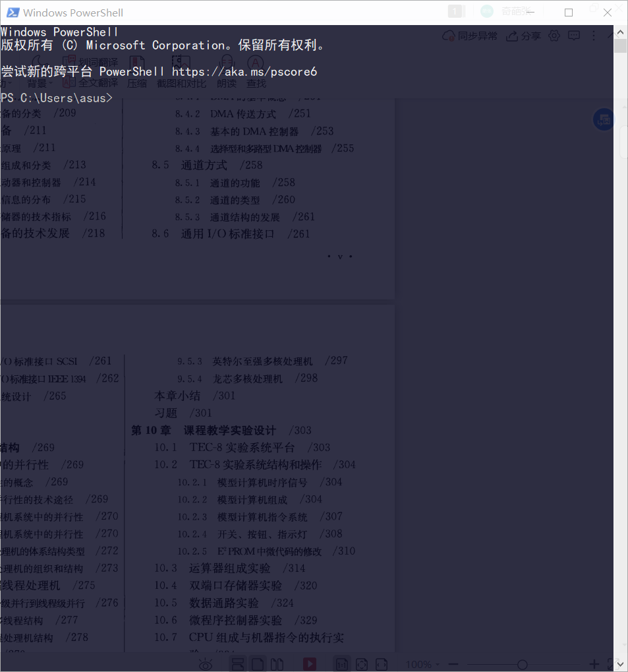Click TOC entry '8.6 通用 I/O 标准接口'

231,233
